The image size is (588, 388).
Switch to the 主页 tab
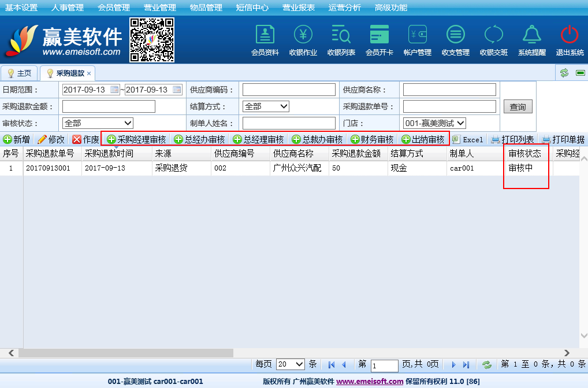point(20,73)
